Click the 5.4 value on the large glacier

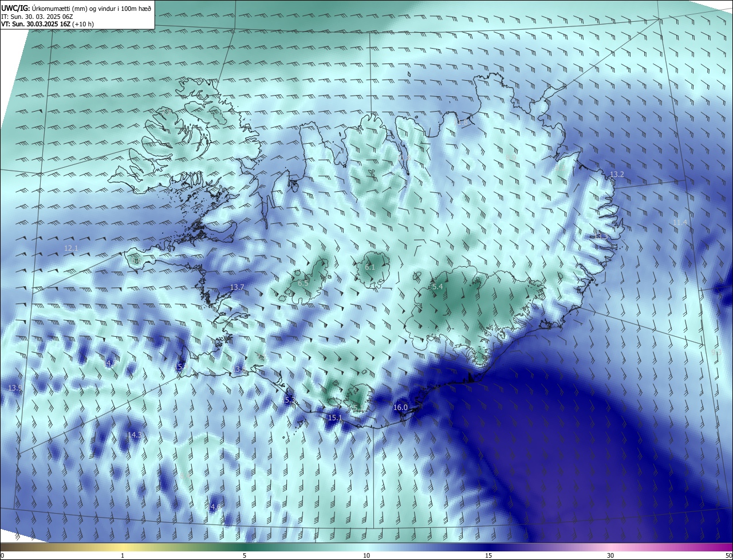click(x=438, y=286)
